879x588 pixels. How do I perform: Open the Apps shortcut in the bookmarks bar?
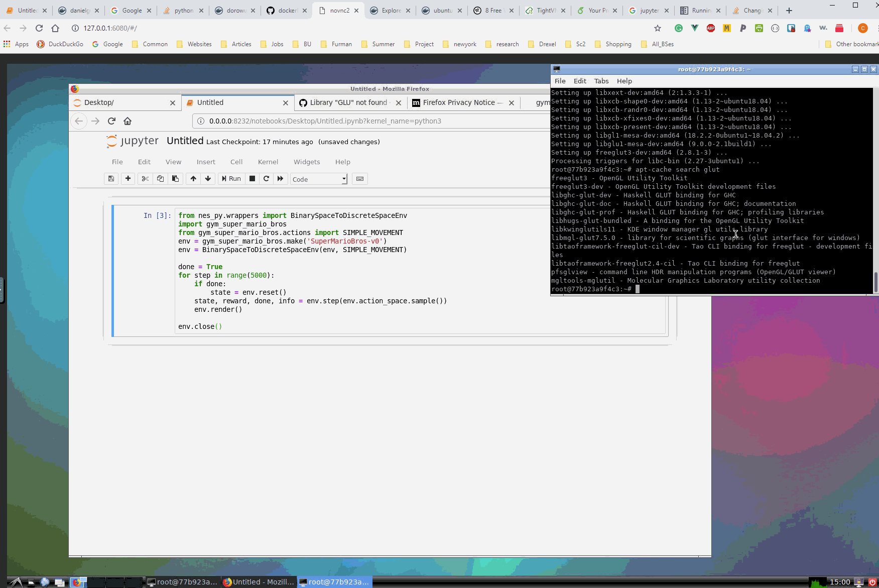(x=16, y=44)
